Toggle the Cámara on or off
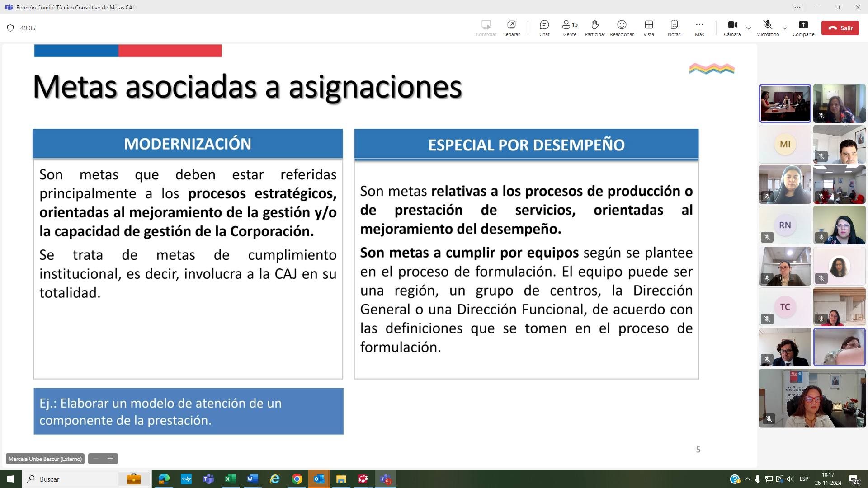 [x=731, y=25]
